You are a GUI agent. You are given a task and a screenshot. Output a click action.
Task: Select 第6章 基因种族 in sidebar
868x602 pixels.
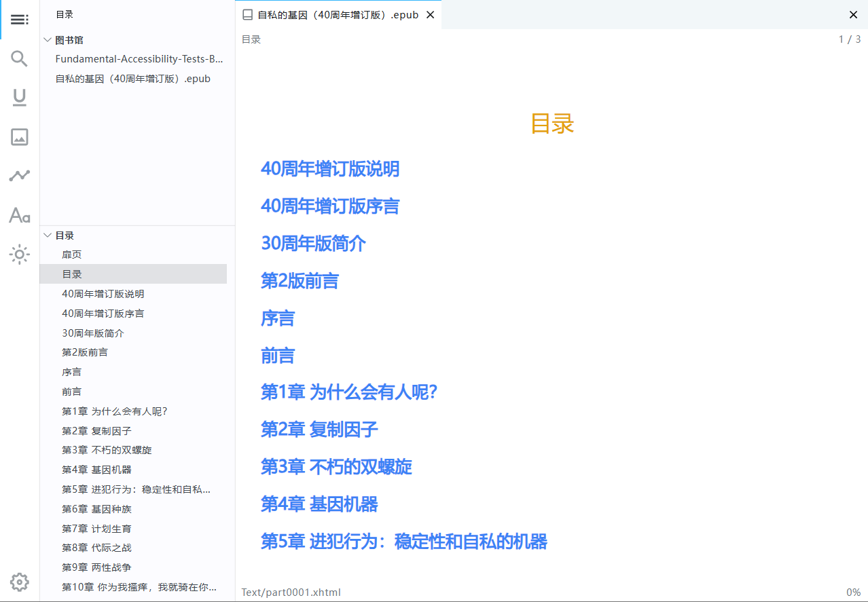click(133, 509)
